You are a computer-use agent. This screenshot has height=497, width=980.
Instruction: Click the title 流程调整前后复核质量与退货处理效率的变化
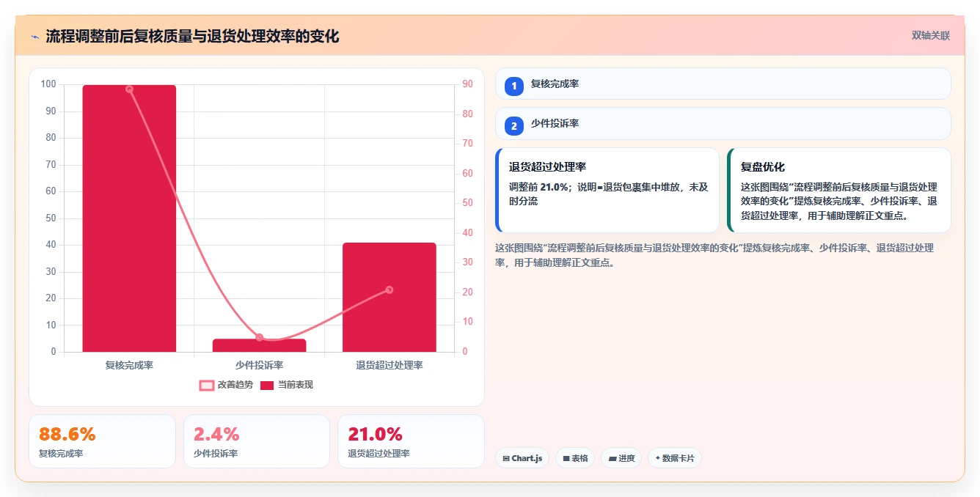(x=192, y=37)
